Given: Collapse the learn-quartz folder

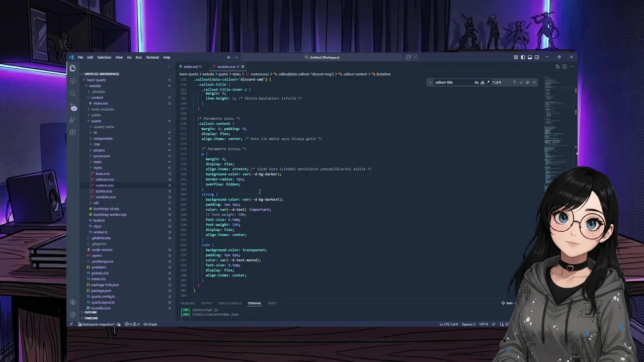Looking at the screenshot, I should (96, 80).
